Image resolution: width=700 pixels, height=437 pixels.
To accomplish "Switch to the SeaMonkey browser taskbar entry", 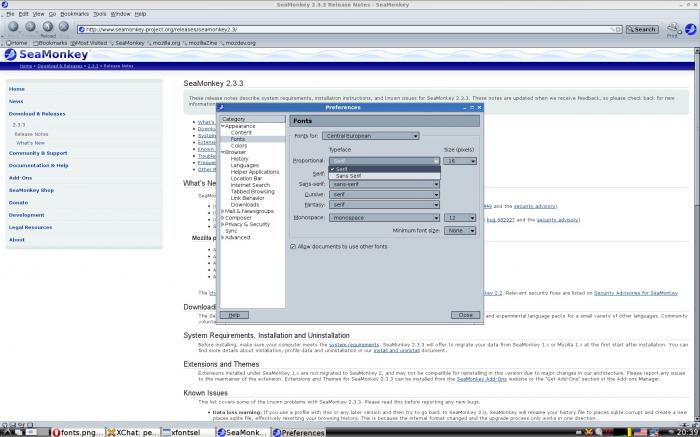I will 242,432.
